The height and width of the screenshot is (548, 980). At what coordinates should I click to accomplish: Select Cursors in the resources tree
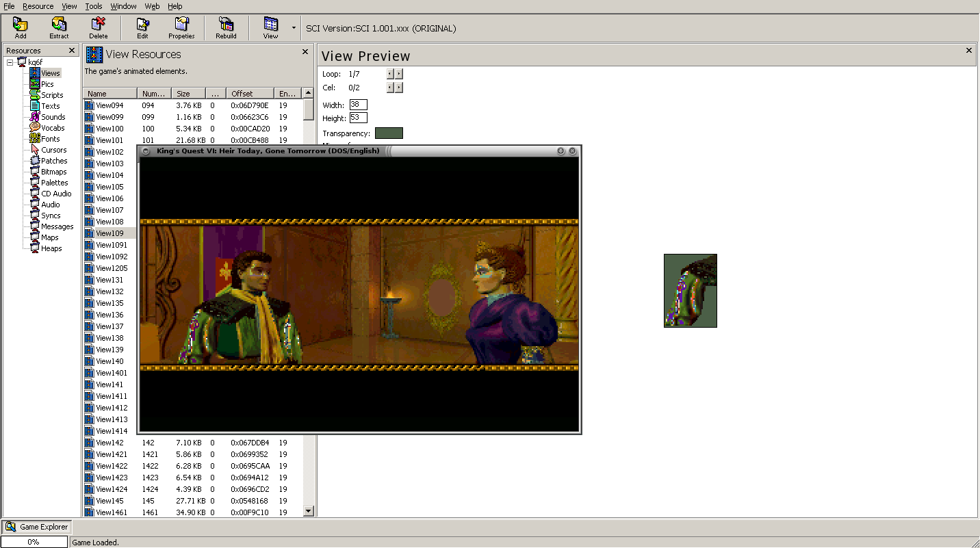(x=54, y=150)
